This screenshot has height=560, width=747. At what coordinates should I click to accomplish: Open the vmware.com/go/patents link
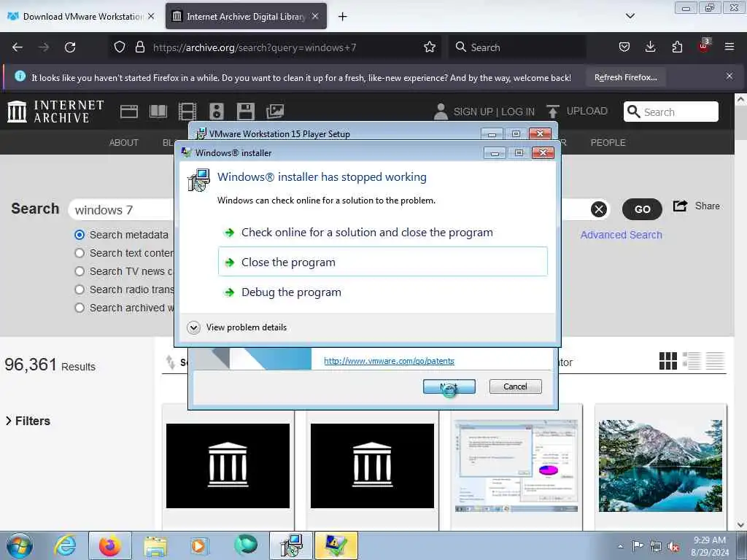[x=389, y=361]
